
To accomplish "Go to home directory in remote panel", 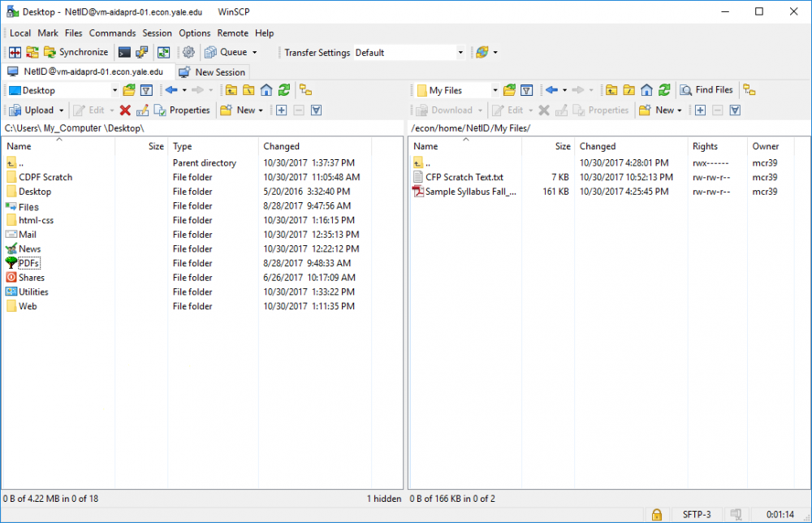I will click(x=647, y=91).
